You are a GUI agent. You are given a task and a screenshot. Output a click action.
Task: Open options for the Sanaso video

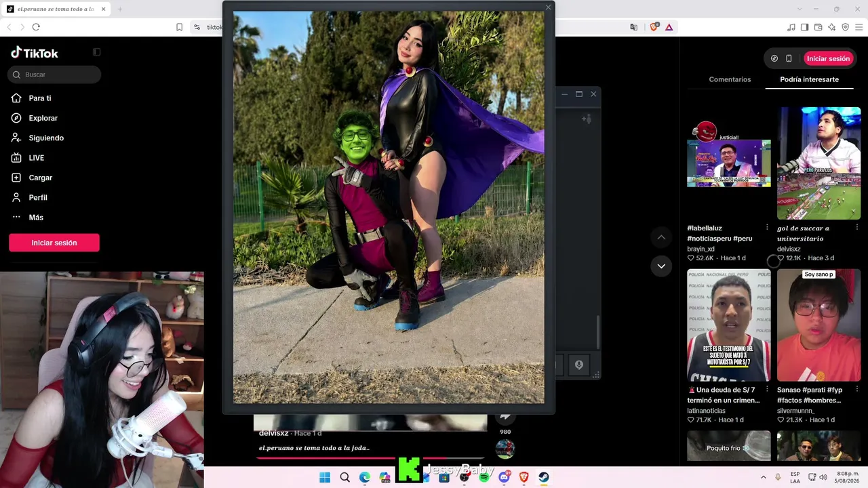(856, 390)
